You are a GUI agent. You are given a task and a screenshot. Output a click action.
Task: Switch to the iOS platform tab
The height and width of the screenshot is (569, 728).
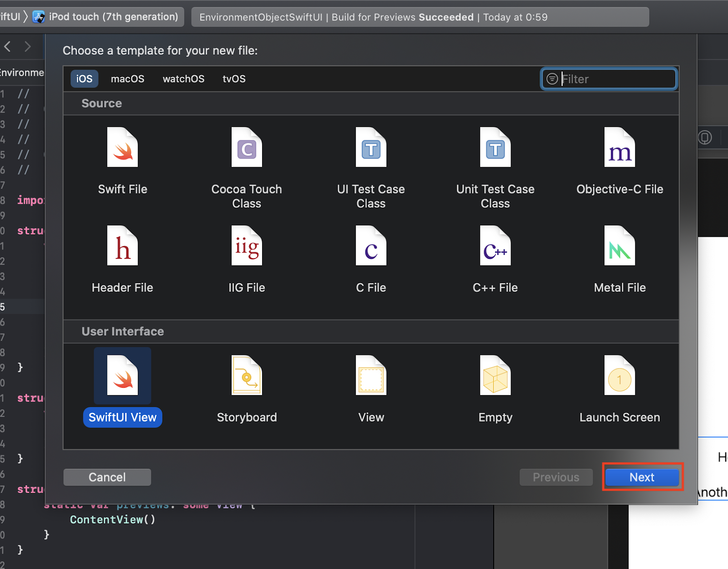[x=84, y=79]
